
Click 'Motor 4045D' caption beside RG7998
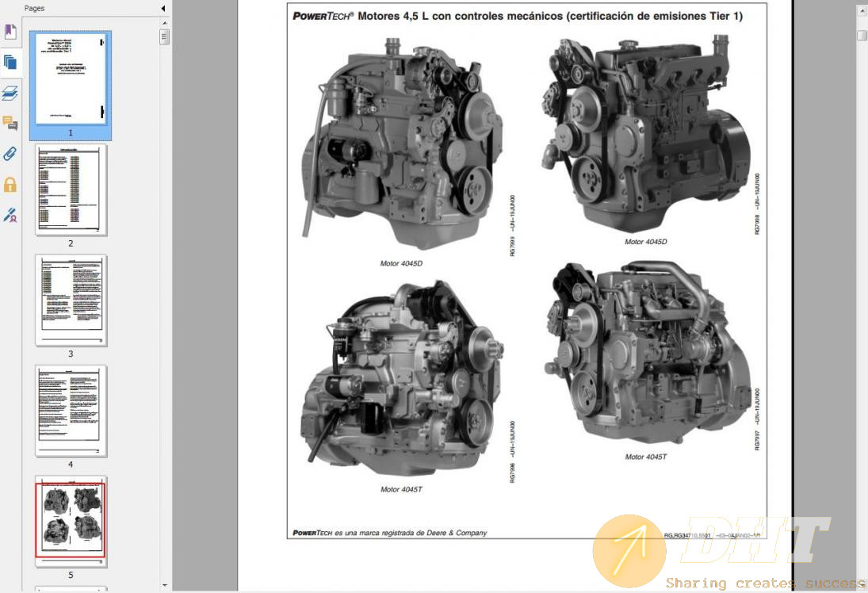tap(645, 242)
